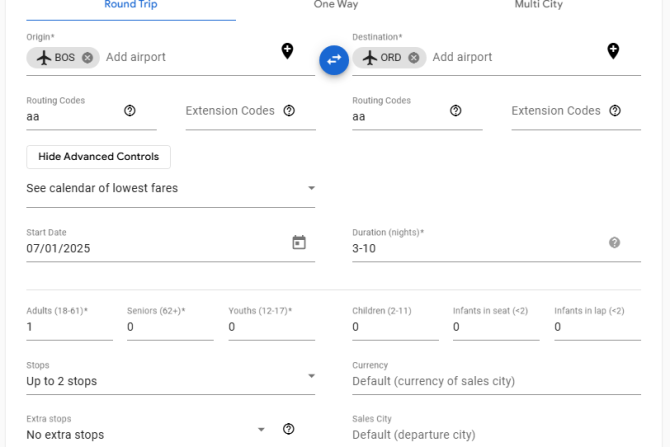The height and width of the screenshot is (447, 670).
Task: Show help for destination Routing Codes
Action: (455, 111)
